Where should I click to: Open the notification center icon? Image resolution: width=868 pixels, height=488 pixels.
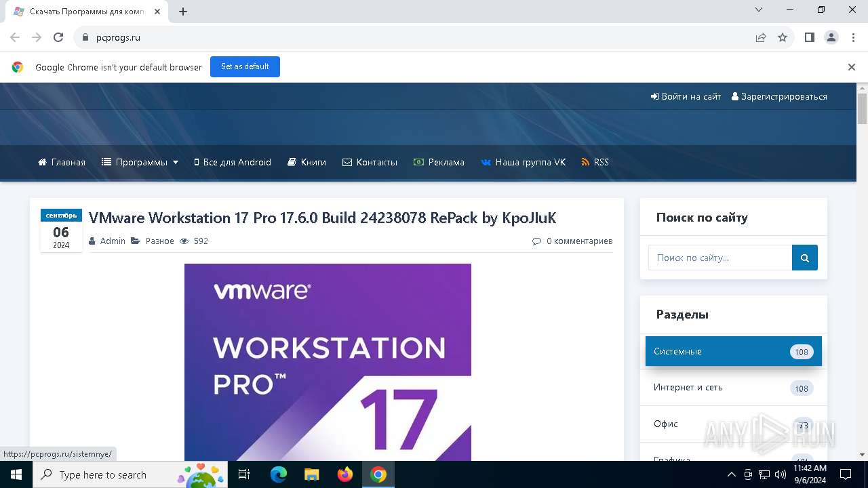click(x=846, y=474)
